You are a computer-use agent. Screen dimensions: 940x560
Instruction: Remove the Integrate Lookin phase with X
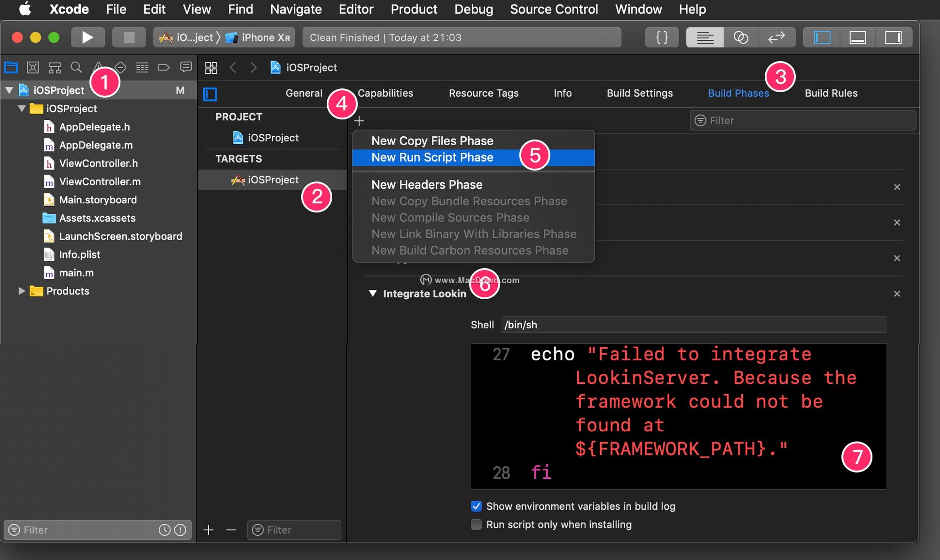pyautogui.click(x=897, y=294)
